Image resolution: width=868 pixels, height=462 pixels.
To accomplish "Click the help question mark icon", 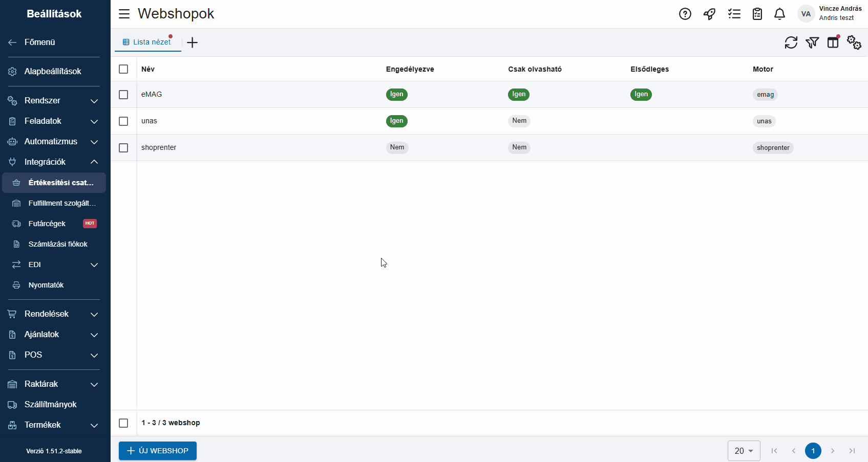I will click(685, 14).
